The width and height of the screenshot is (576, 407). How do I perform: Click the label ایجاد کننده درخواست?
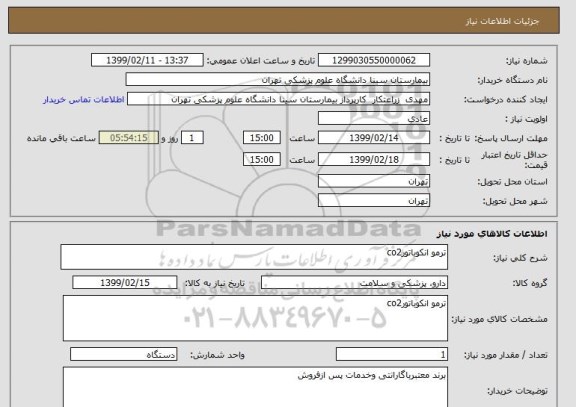[506, 100]
